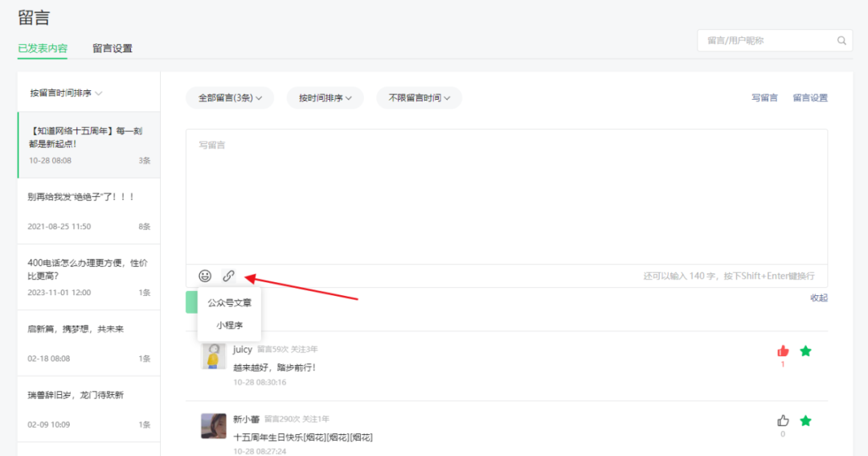The height and width of the screenshot is (456, 868).
Task: Toggle featured star on juicy's comment
Action: (x=805, y=351)
